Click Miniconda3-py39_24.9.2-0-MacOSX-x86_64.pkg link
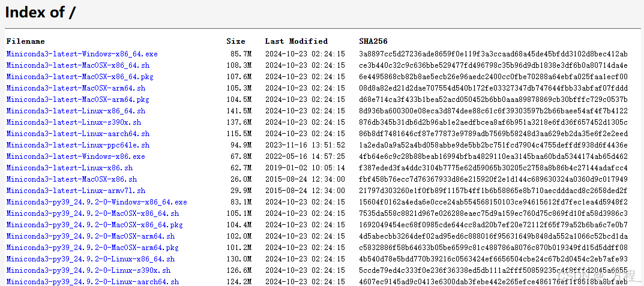Image resolution: width=644 pixels, height=286 pixels. (x=94, y=225)
